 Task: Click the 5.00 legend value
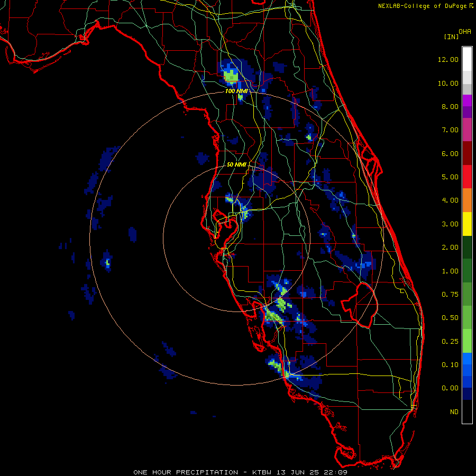click(450, 177)
